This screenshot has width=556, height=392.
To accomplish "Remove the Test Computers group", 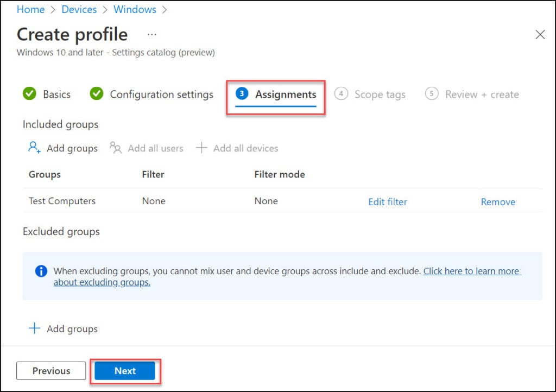I will click(498, 201).
